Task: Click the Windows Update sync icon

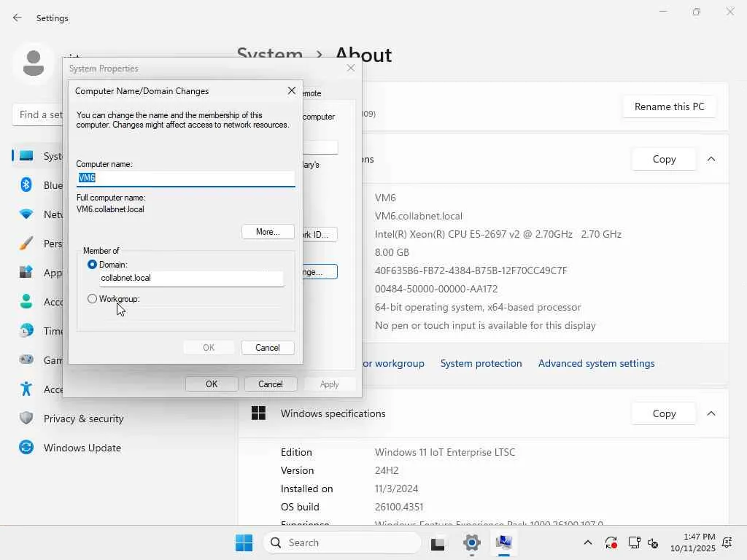Action: [26, 447]
